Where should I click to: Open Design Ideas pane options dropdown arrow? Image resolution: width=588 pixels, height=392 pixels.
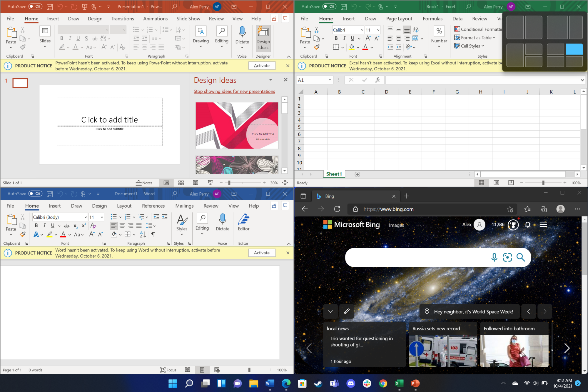coord(270,80)
